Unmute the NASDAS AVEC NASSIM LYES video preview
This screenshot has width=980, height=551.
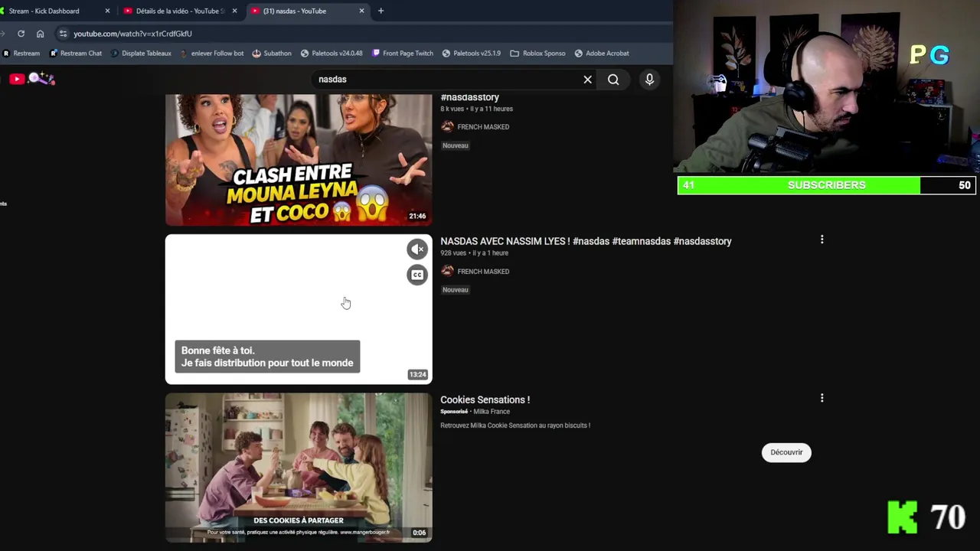click(417, 249)
